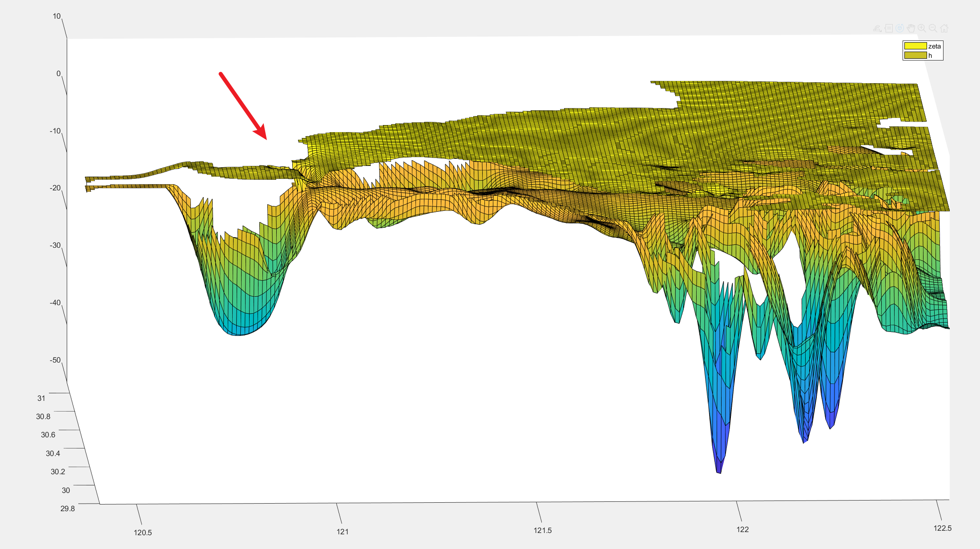980x549 pixels.
Task: Click the h olive legend swatch
Action: pyautogui.click(x=915, y=55)
